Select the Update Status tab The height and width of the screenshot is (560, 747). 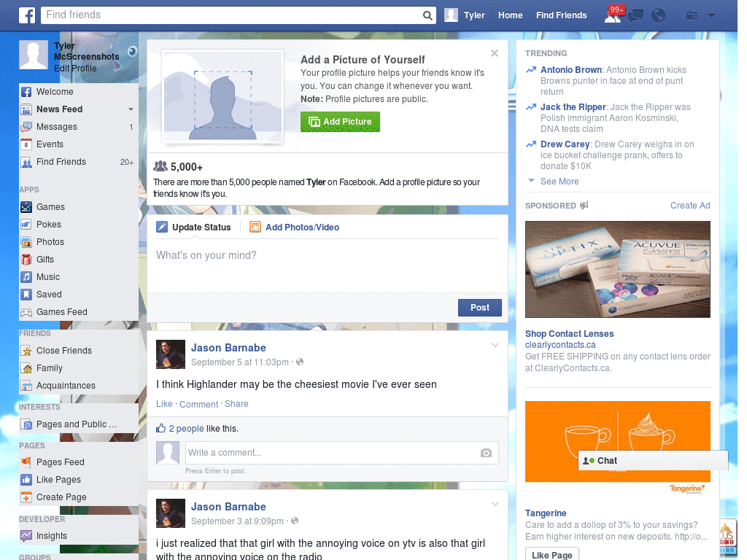tap(194, 227)
